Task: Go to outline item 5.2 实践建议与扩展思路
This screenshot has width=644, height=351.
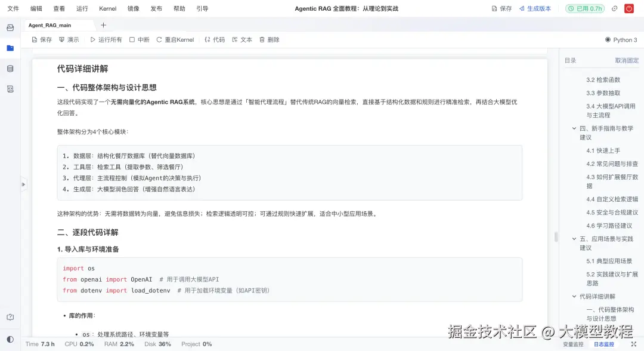Action: pos(612,278)
